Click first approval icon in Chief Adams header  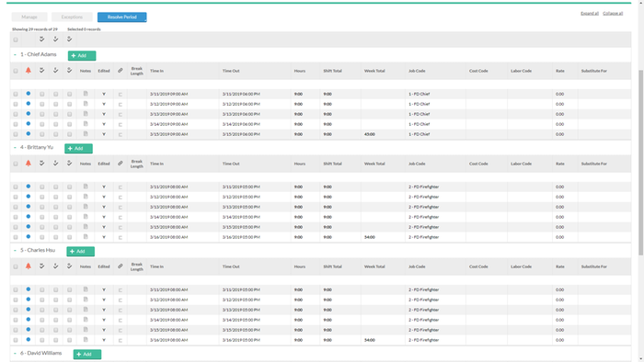(42, 71)
